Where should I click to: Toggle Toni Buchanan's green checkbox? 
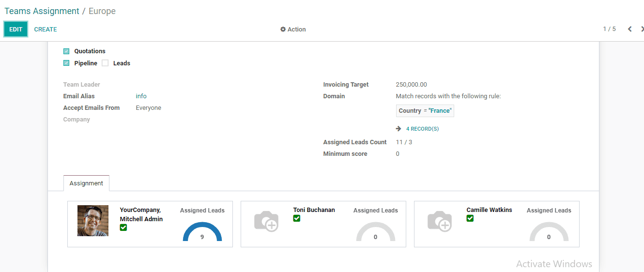tap(297, 218)
